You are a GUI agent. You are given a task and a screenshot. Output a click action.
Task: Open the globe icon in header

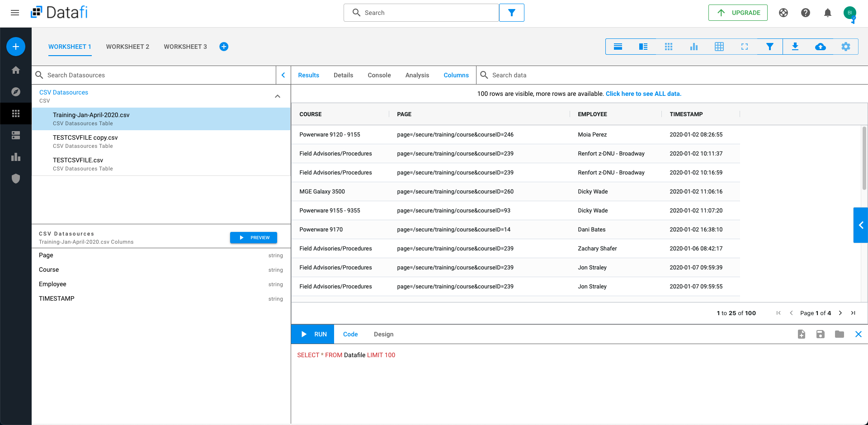[783, 13]
